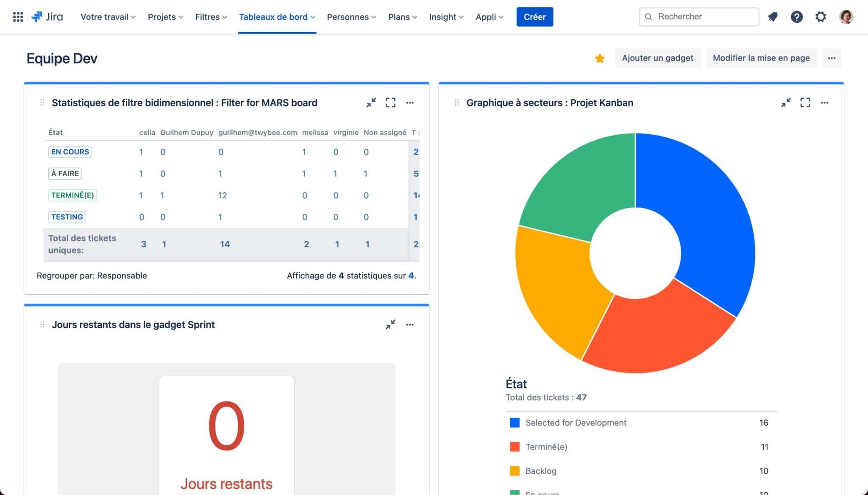Open the app switcher grid icon
Screen dimensions: 868x495
(18, 17)
